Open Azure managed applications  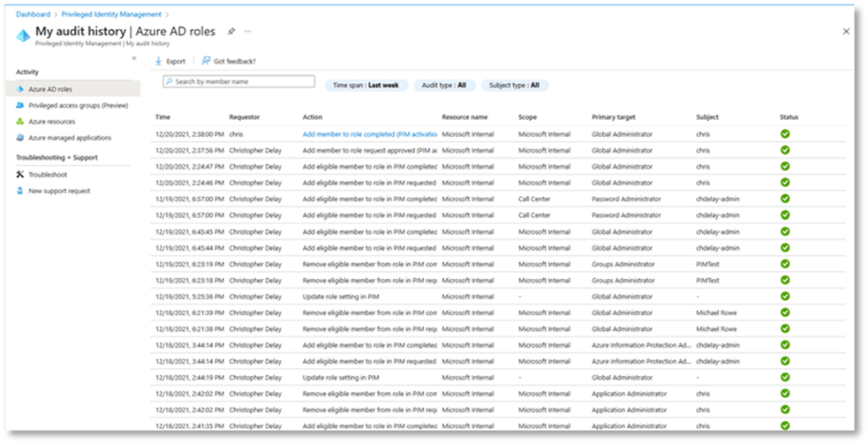click(70, 138)
